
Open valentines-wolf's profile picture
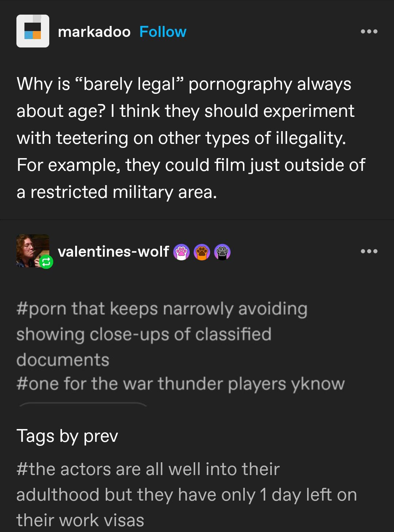pyautogui.click(x=33, y=251)
